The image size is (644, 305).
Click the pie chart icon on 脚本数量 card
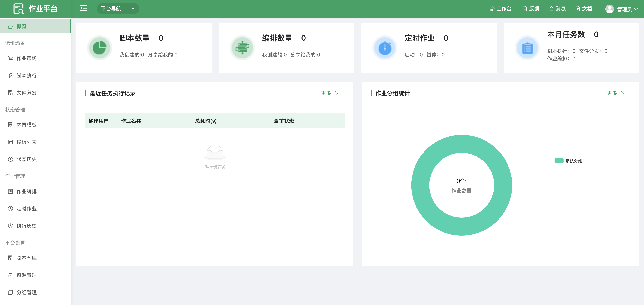[x=100, y=48]
